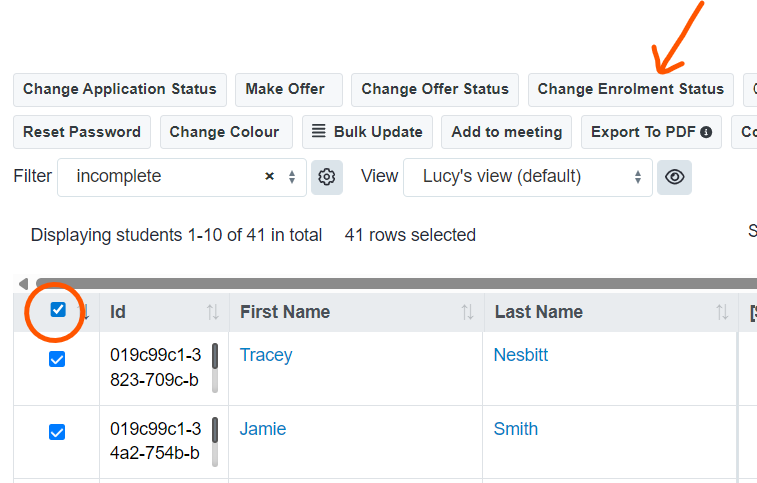The image size is (757, 483).
Task: Click left arrow of horizontal scrollbar
Action: pos(23,284)
